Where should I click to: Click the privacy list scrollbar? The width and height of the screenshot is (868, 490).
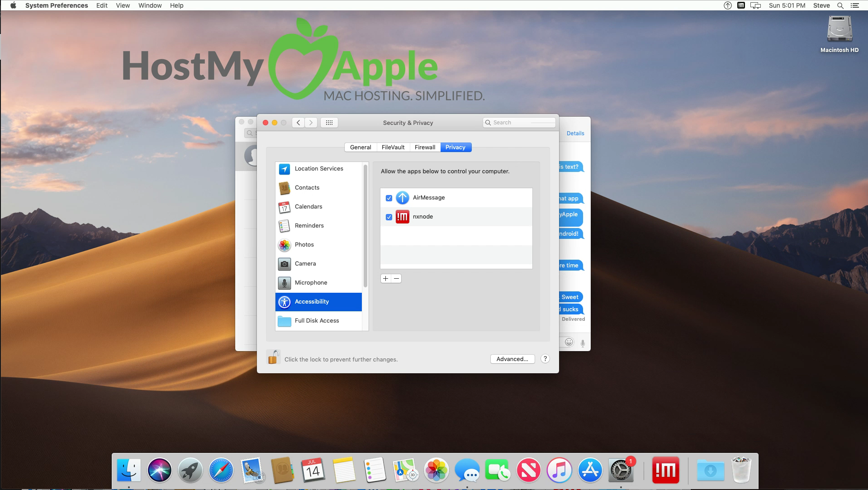[x=365, y=226]
